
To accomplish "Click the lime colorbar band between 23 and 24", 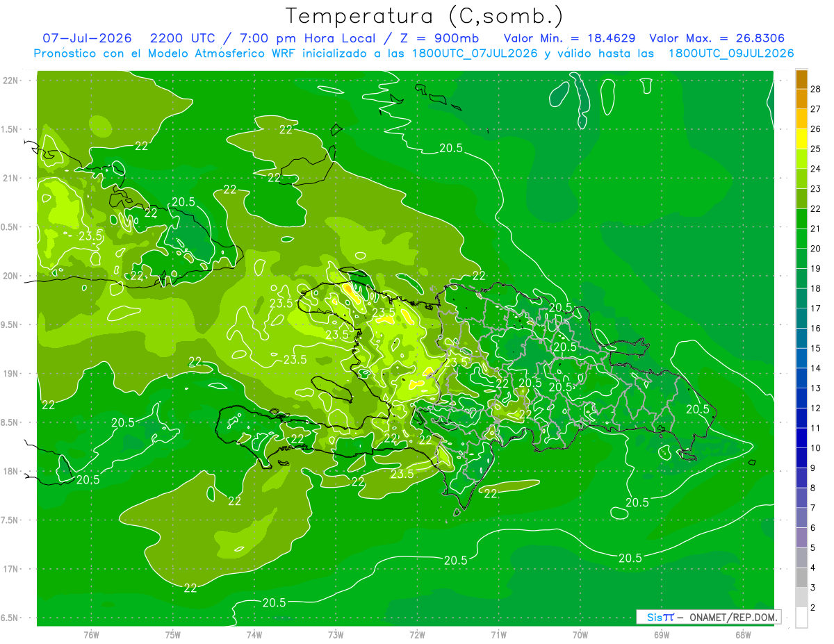I will (801, 179).
